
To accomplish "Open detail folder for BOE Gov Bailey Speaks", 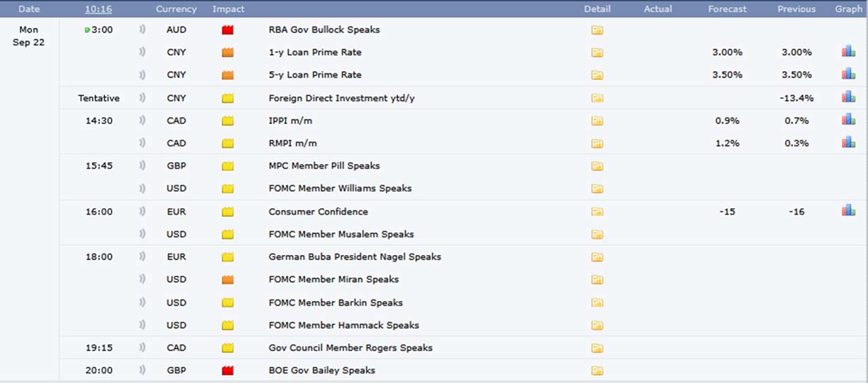I will tap(597, 370).
